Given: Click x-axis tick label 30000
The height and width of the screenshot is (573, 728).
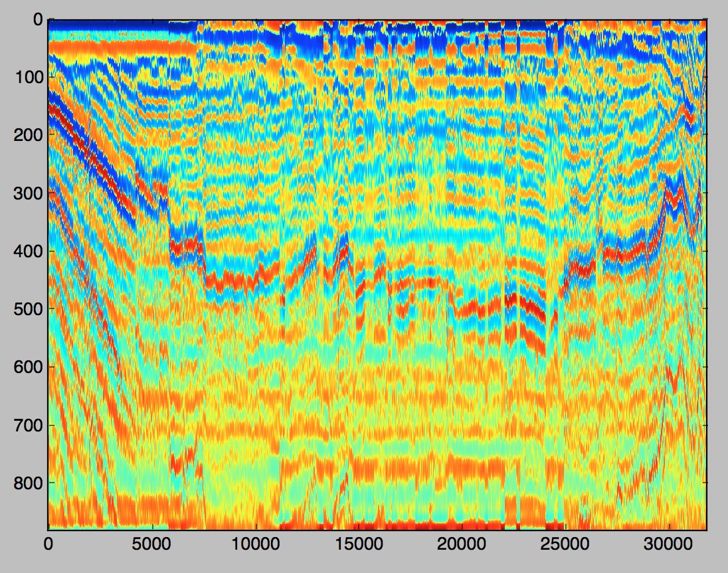Looking at the screenshot, I should [x=668, y=544].
